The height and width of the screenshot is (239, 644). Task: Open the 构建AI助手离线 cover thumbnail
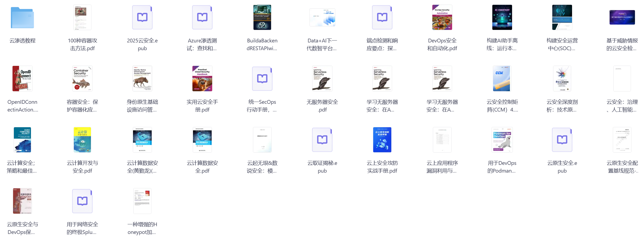[502, 17]
